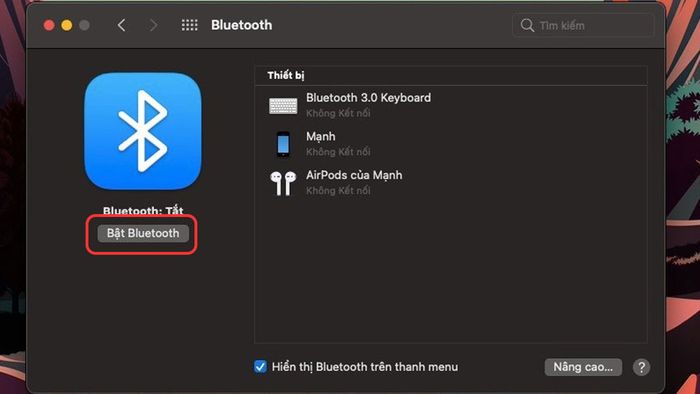The width and height of the screenshot is (700, 394).
Task: Click the forward chevron arrow
Action: tap(153, 25)
